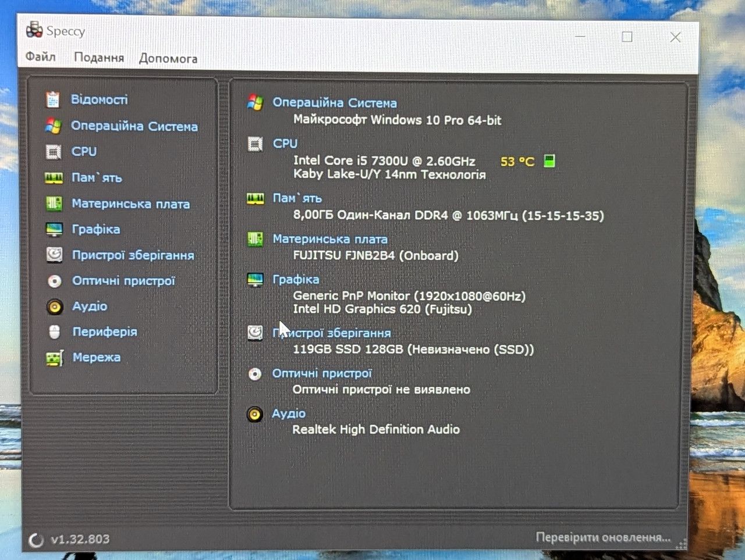
Task: Go to Материнська плата in sidebar
Action: point(131,204)
